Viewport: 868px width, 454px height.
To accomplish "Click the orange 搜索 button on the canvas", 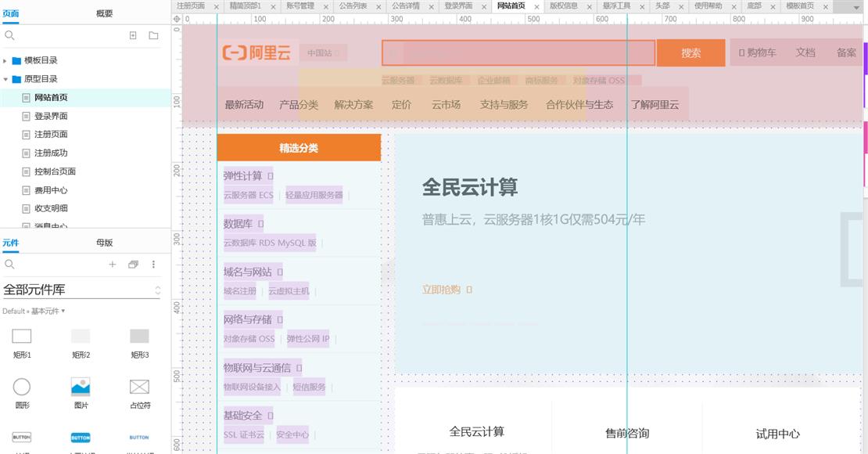I will click(690, 52).
